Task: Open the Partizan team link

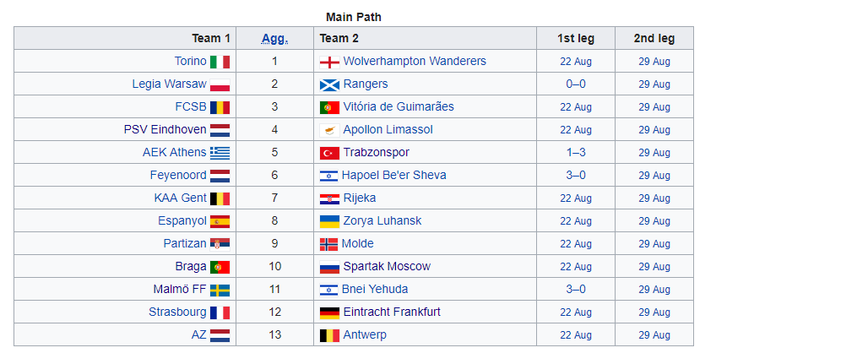Action: 185,244
